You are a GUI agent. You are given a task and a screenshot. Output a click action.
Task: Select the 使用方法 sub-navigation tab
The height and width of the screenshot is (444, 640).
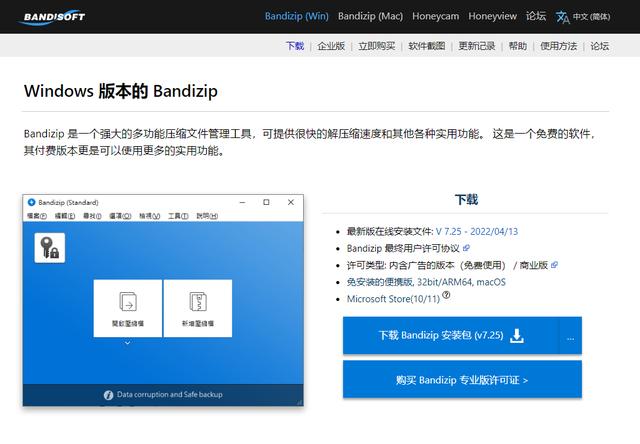[559, 46]
